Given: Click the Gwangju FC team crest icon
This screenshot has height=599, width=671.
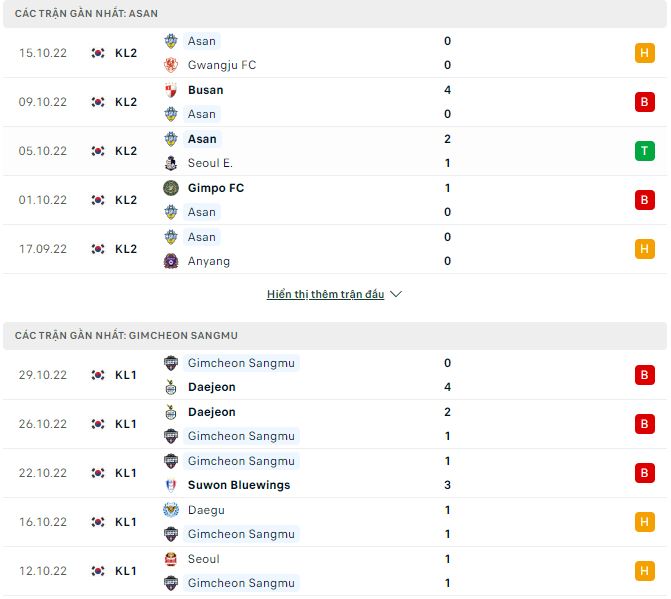Looking at the screenshot, I should coord(171,65).
